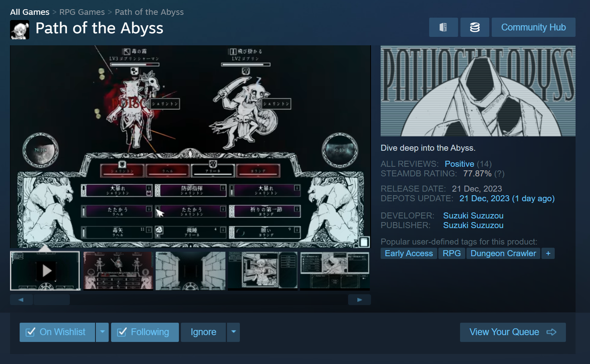Advance the screenshot strip with the right arrow

[359, 299]
